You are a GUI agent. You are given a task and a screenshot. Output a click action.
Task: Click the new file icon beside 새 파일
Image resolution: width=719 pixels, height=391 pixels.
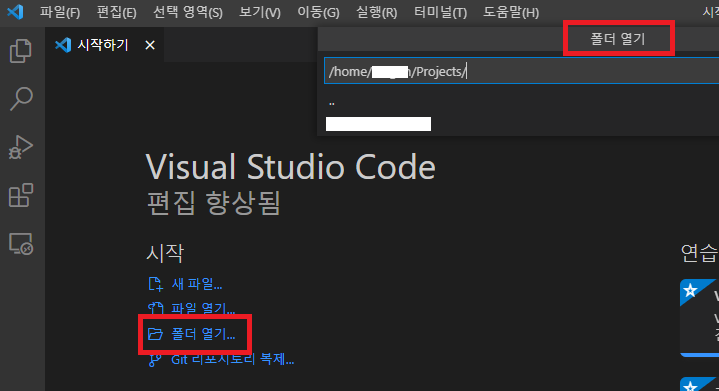(x=155, y=284)
